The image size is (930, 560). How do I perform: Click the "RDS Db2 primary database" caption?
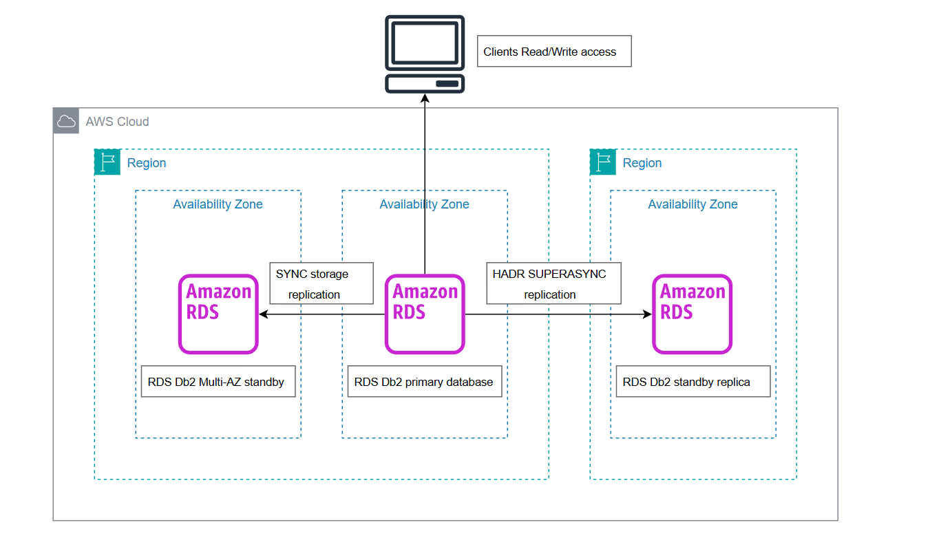click(x=425, y=382)
